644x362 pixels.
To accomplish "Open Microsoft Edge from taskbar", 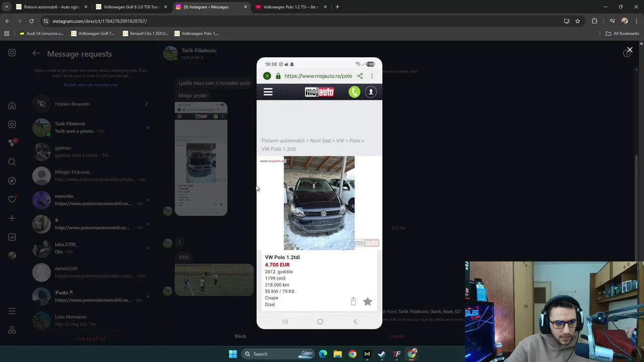I will 323,354.
